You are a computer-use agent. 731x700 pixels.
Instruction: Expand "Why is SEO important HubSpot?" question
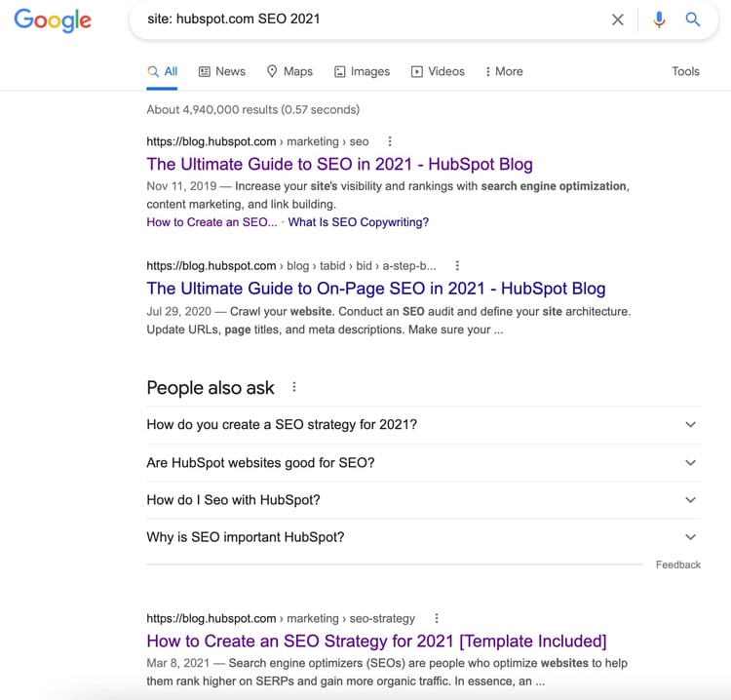[x=690, y=537]
